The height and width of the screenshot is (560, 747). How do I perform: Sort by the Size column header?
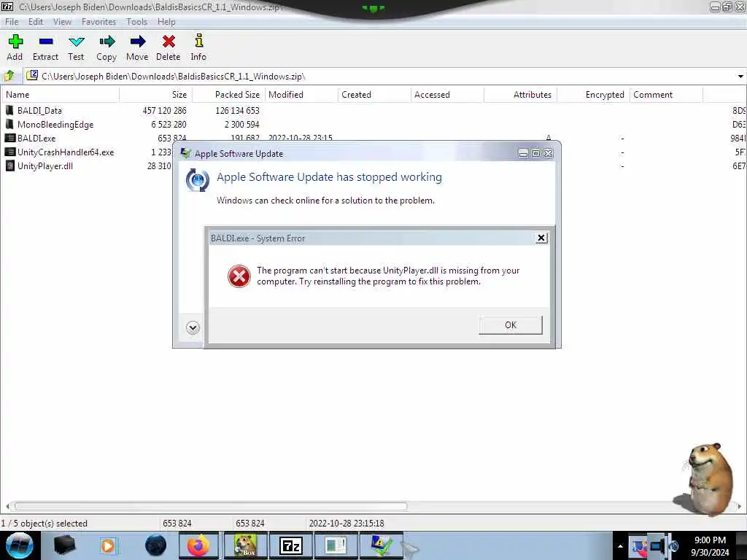(156, 94)
